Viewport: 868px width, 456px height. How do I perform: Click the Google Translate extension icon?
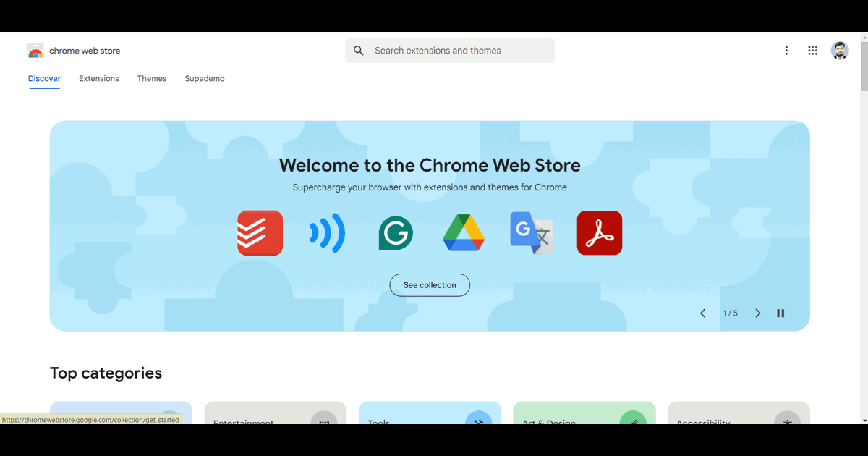[x=532, y=233]
